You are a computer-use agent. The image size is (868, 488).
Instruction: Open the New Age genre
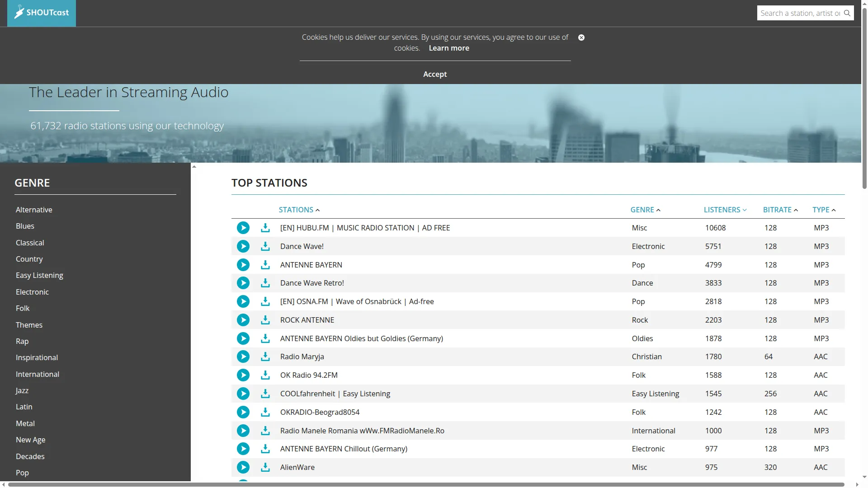[x=30, y=440]
